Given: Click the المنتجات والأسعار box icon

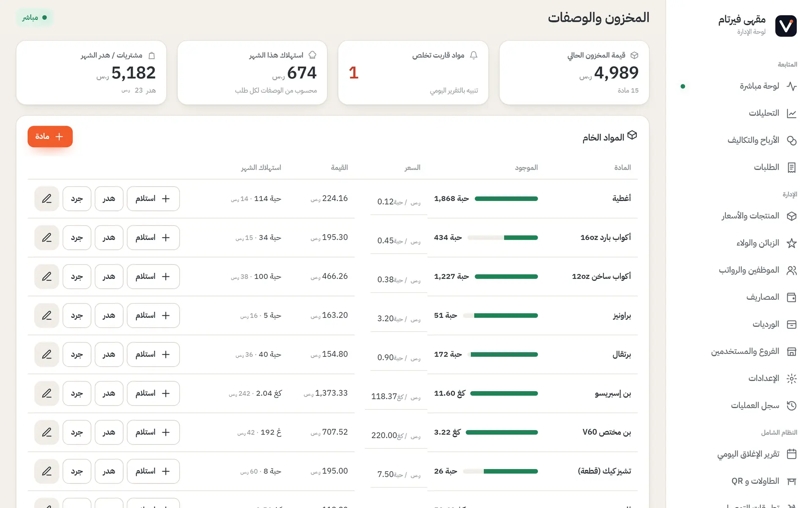Looking at the screenshot, I should pos(792,216).
